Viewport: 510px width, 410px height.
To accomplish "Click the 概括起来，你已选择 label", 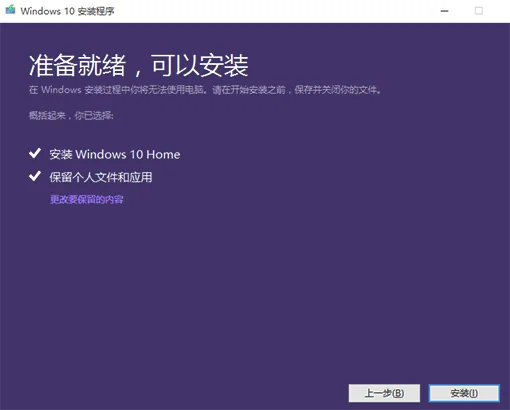I will pos(71,116).
